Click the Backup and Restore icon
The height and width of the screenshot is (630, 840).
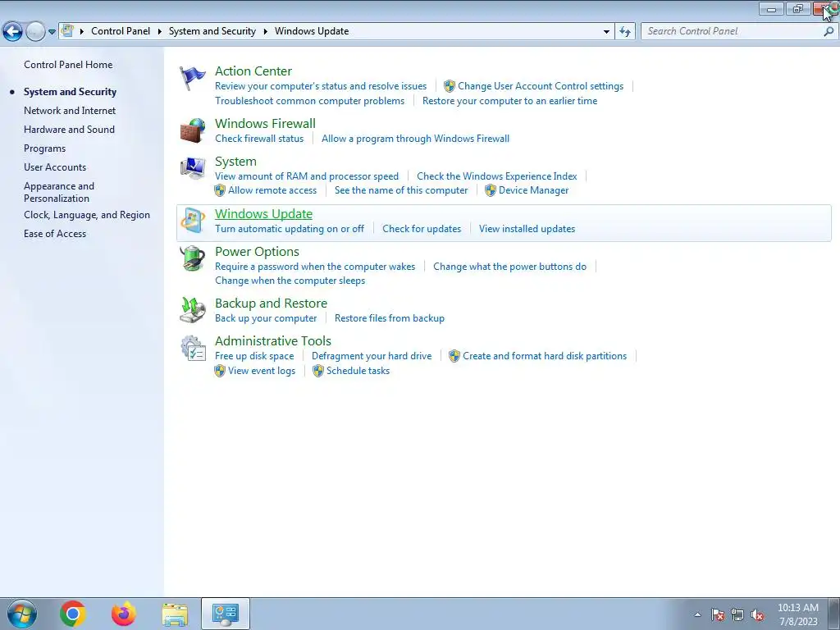coord(192,310)
